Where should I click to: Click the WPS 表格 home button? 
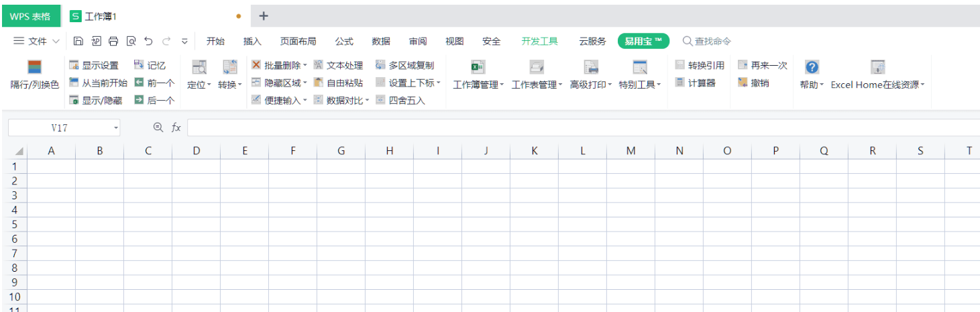point(30,16)
